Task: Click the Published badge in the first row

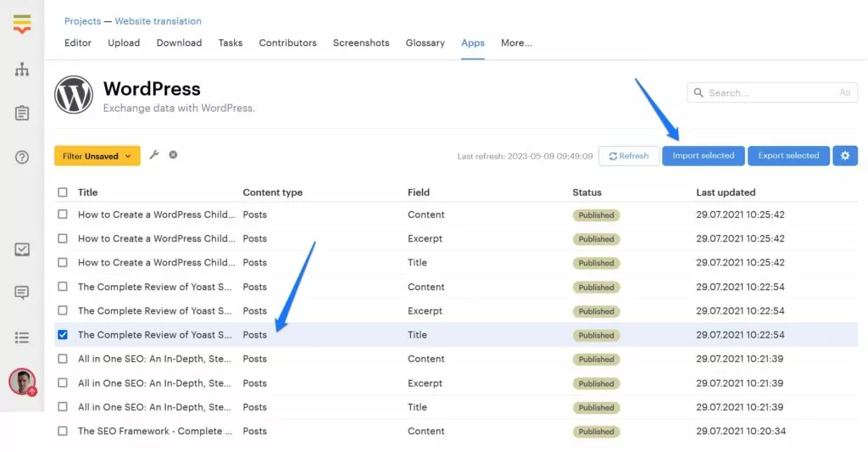Action: (596, 215)
